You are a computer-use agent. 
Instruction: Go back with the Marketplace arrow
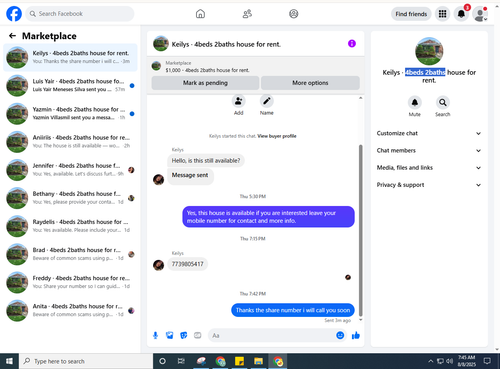(x=12, y=36)
